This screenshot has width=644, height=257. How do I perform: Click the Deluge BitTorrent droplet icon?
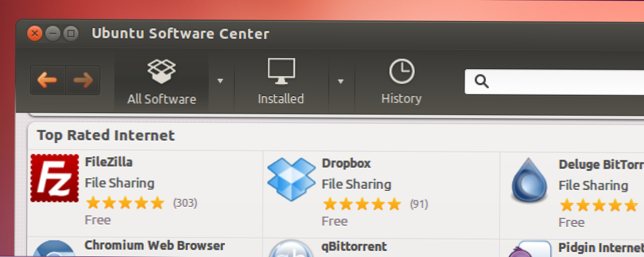coord(529,180)
